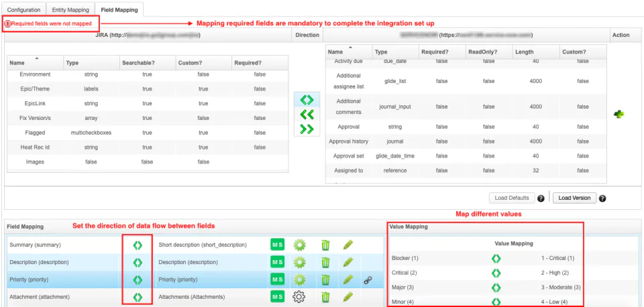Toggle direction icon for Attachment mapping row

click(138, 297)
